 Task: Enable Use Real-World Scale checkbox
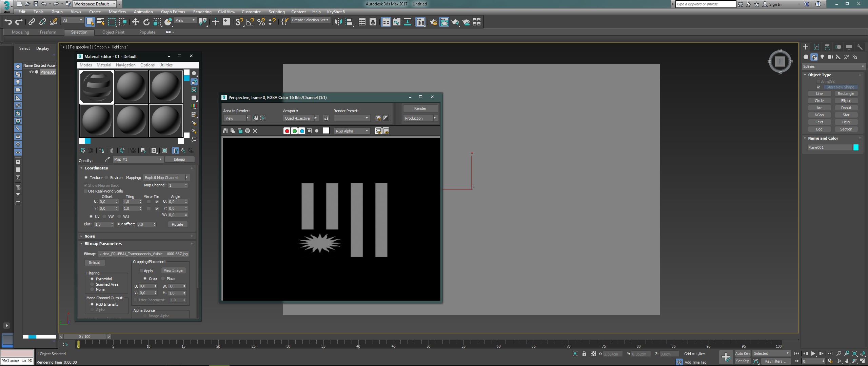pos(86,191)
